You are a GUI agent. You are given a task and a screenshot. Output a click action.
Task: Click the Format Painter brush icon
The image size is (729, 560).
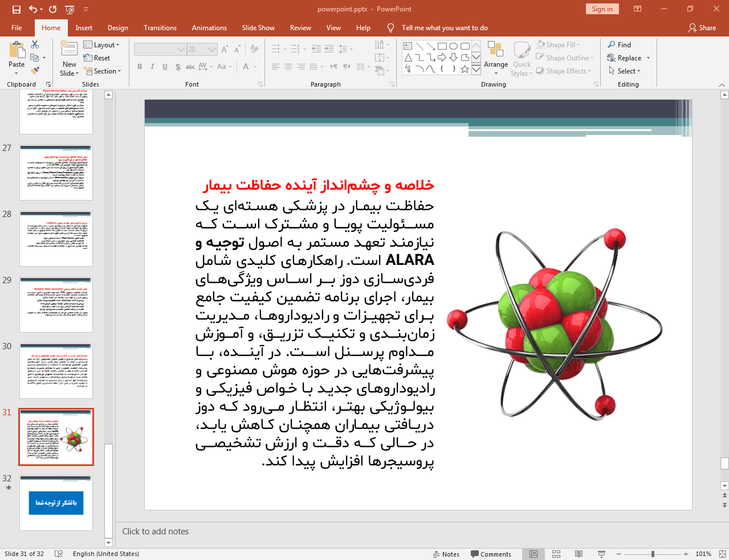(x=35, y=71)
